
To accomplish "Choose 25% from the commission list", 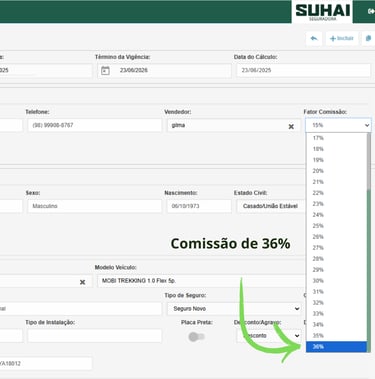I will [336, 226].
